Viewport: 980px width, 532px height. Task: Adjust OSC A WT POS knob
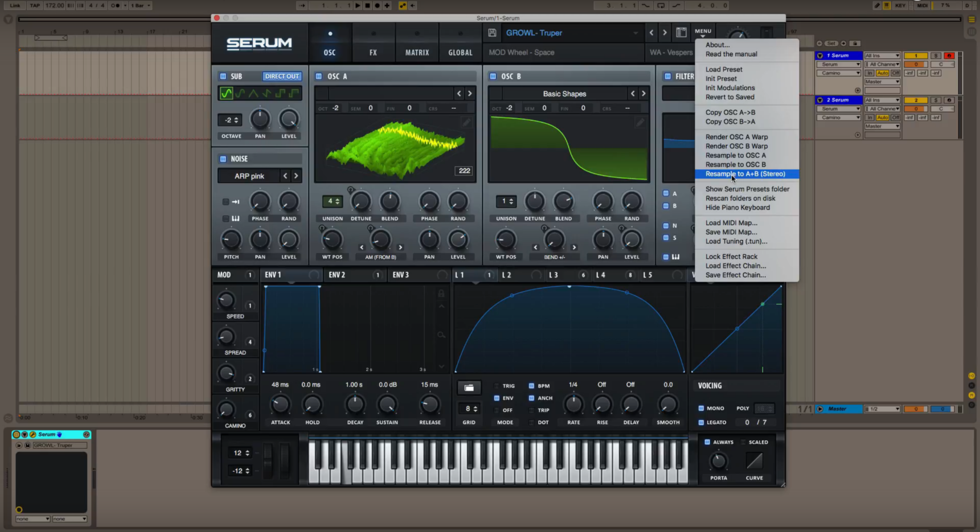click(x=332, y=239)
